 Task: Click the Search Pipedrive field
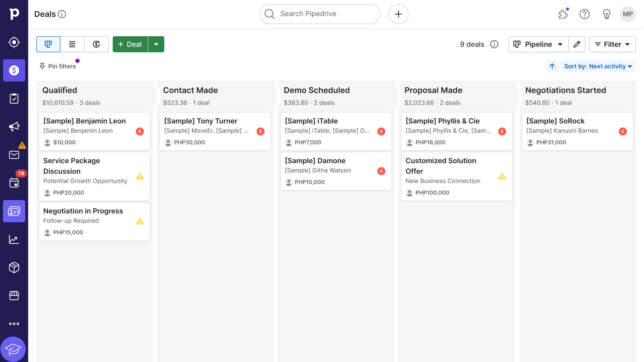tap(319, 14)
